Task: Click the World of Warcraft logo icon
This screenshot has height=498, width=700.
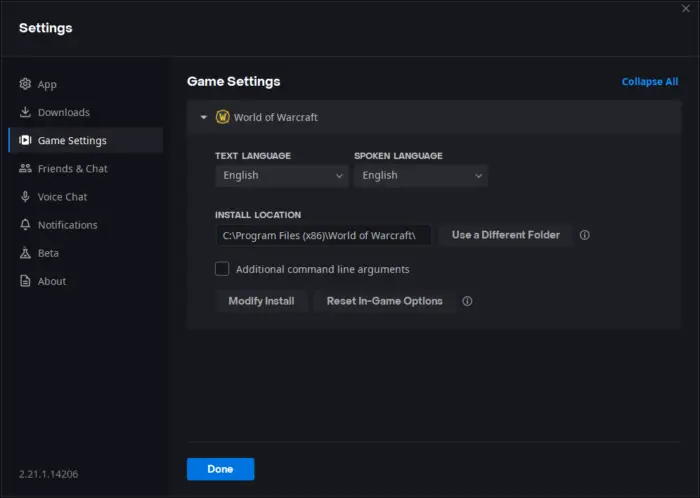Action: pos(222,117)
